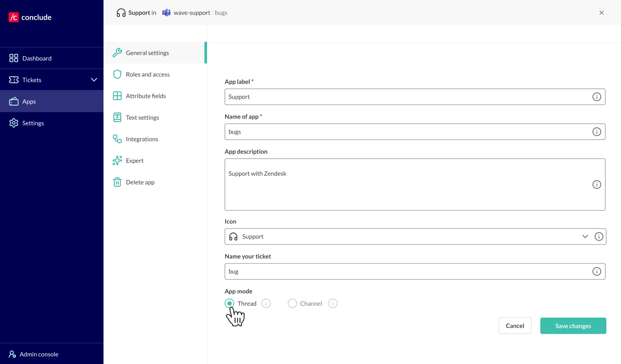Click the info icon next to Channel mode

333,303
